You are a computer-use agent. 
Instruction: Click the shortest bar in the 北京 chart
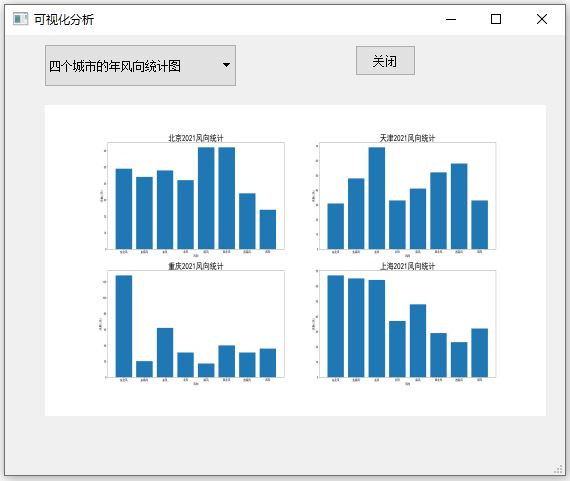click(268, 229)
